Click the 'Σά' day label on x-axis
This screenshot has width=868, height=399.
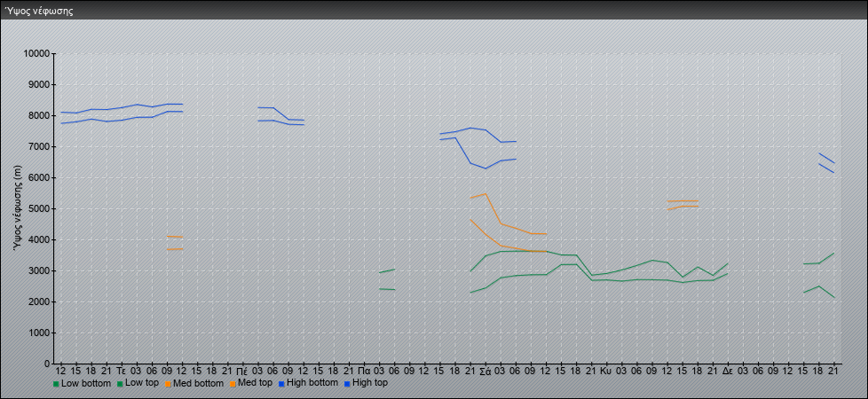(485, 371)
